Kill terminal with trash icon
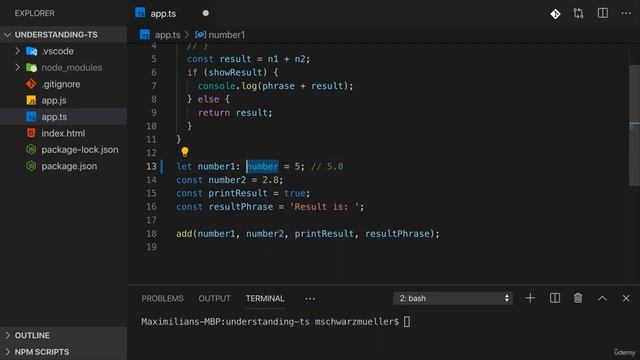 [x=578, y=298]
